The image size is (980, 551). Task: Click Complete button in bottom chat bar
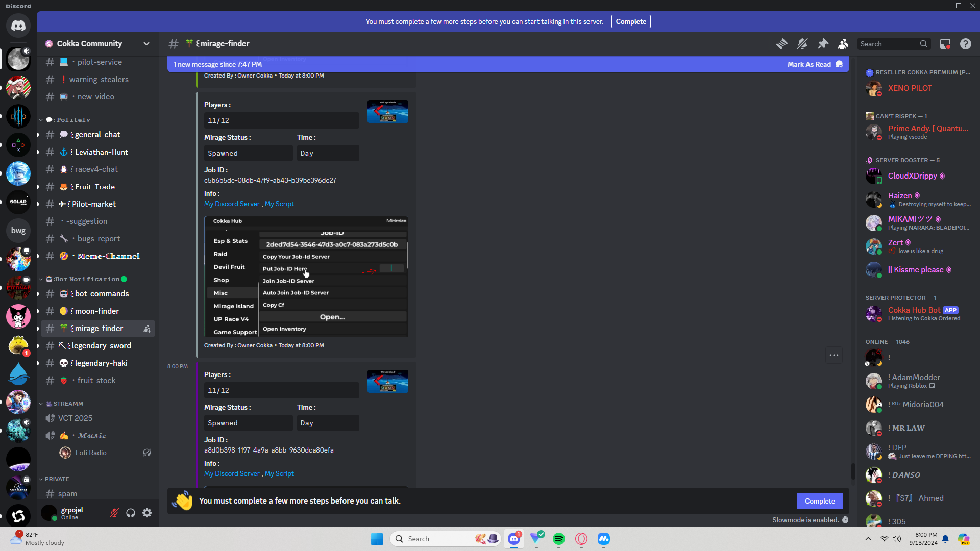tap(820, 501)
